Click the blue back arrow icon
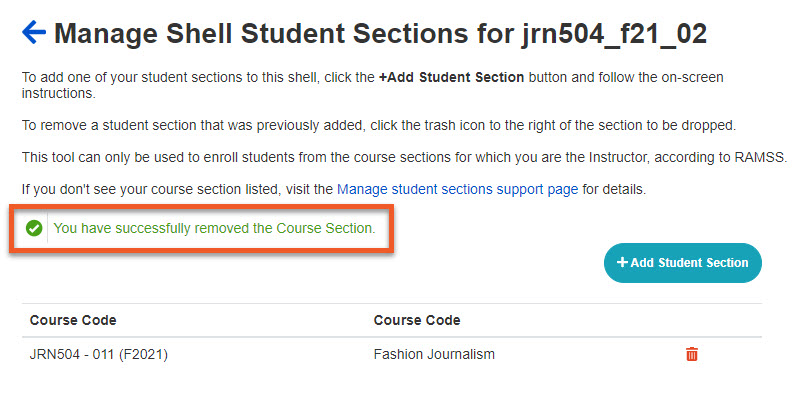Screen dimensions: 801x402 [x=33, y=34]
